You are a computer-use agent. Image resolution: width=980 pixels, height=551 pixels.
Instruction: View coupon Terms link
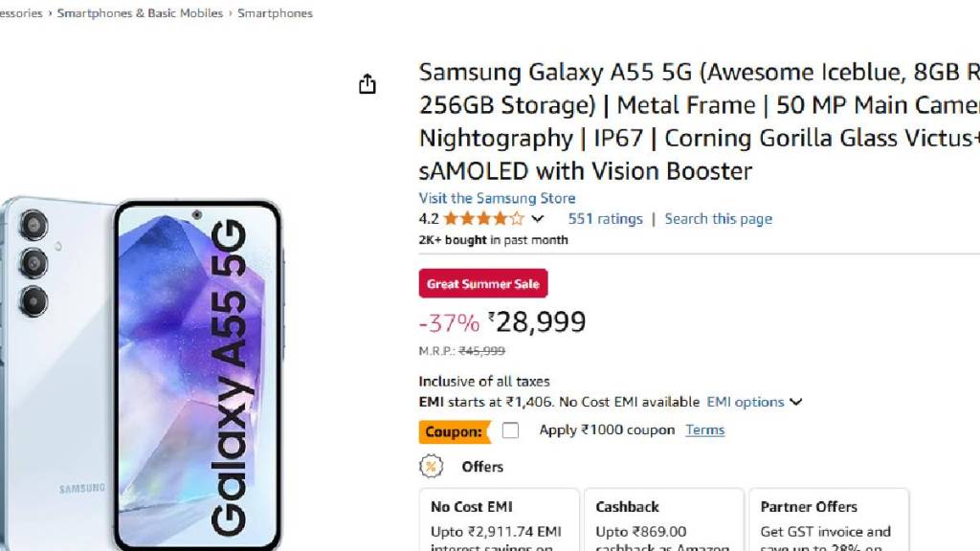pos(704,430)
